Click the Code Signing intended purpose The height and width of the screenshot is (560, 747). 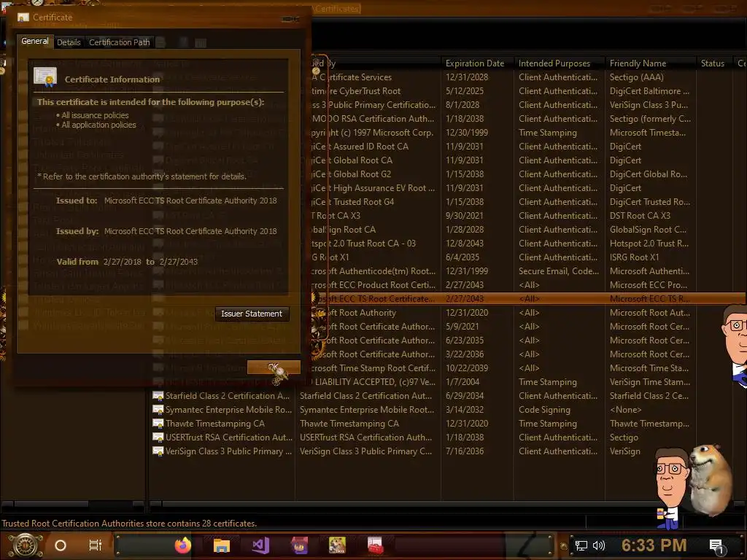coord(544,410)
